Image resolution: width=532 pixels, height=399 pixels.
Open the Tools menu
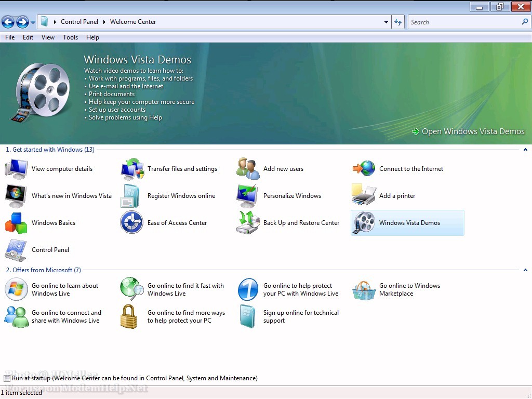(x=70, y=37)
